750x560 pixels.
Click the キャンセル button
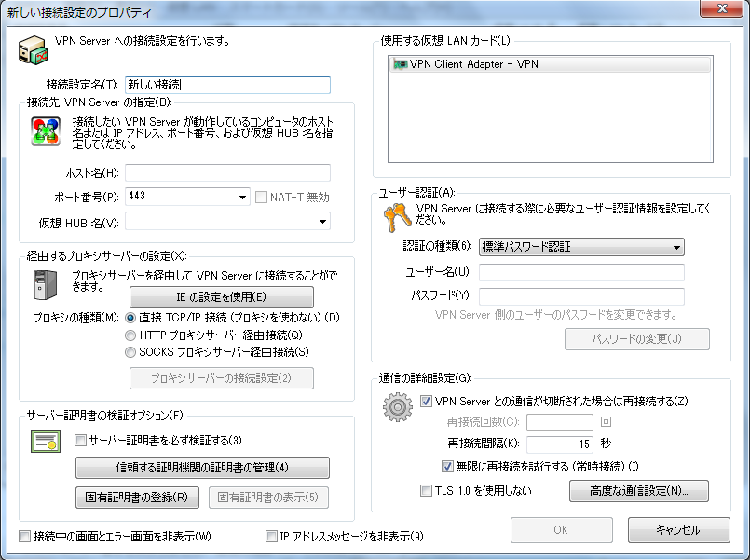point(679,530)
